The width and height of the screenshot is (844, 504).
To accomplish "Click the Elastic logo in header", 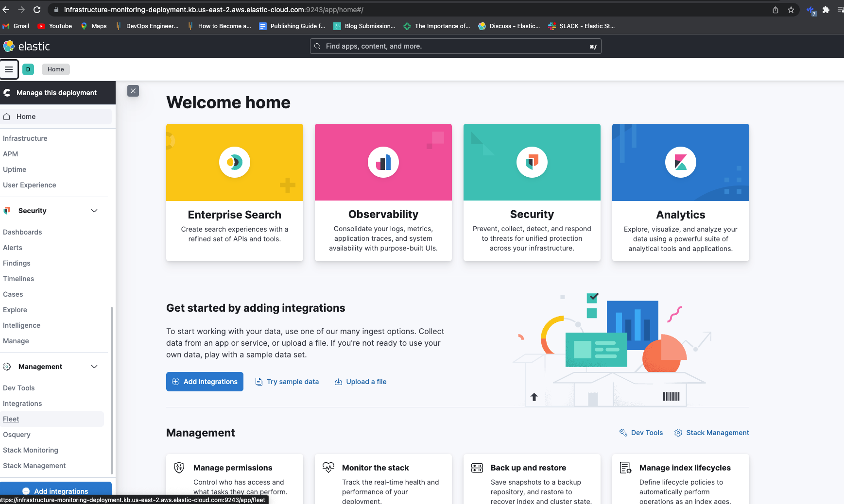I will pos(26,46).
